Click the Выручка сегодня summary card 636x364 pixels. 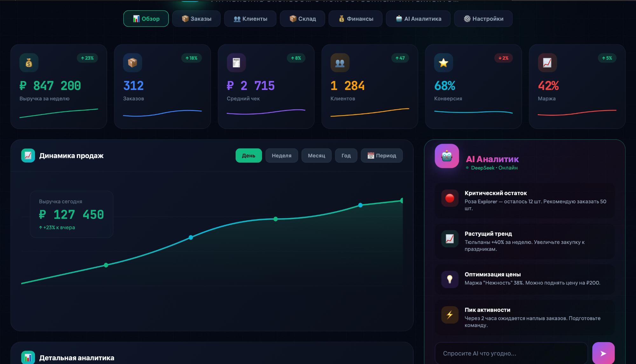71,214
